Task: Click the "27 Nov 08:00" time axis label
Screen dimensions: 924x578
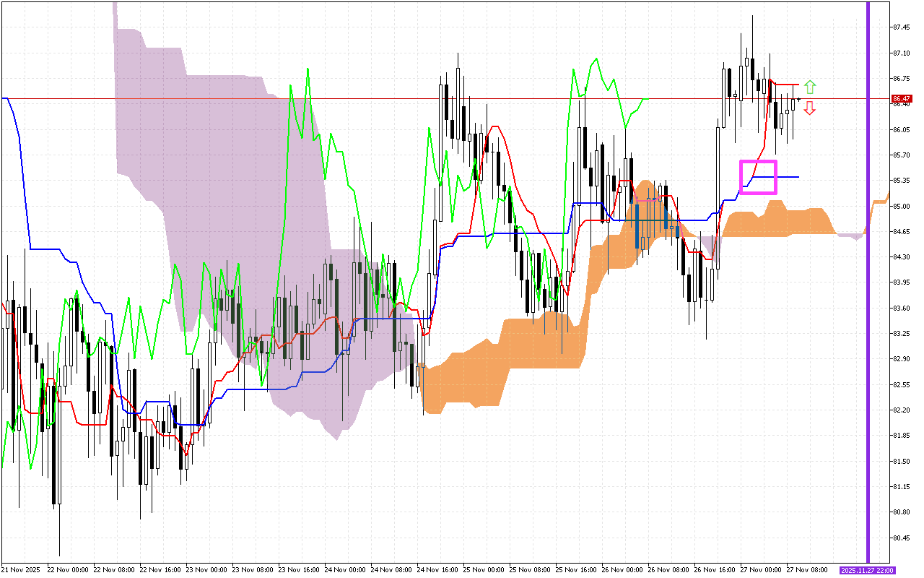Action: (x=806, y=570)
